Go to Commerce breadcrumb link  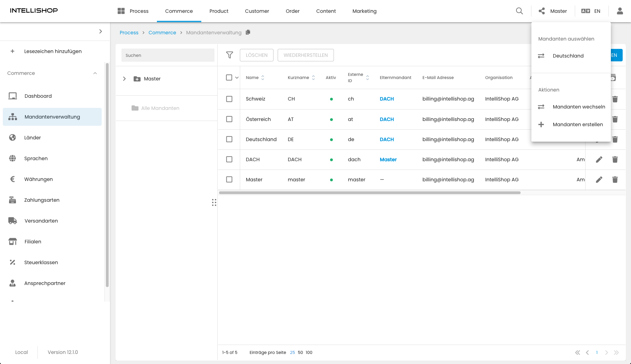coord(162,33)
